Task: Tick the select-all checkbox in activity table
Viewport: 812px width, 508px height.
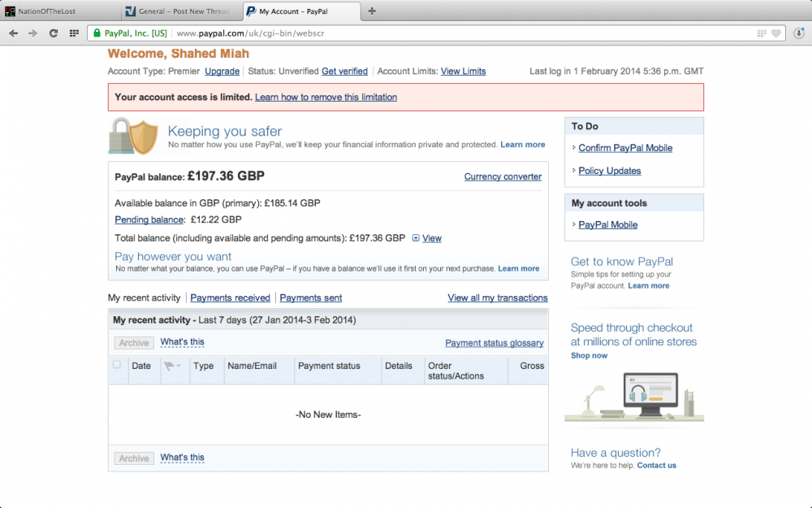Action: pos(115,366)
